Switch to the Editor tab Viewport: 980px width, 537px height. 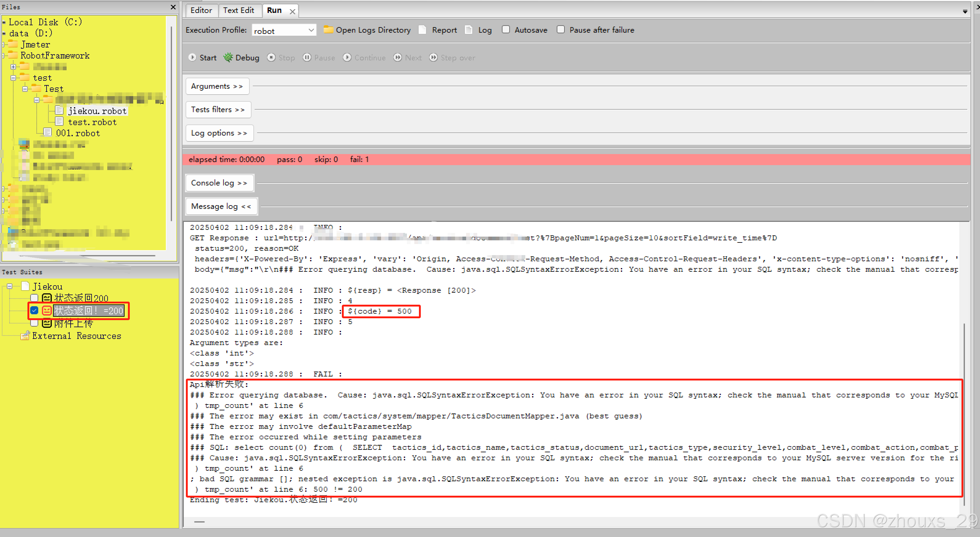[201, 10]
